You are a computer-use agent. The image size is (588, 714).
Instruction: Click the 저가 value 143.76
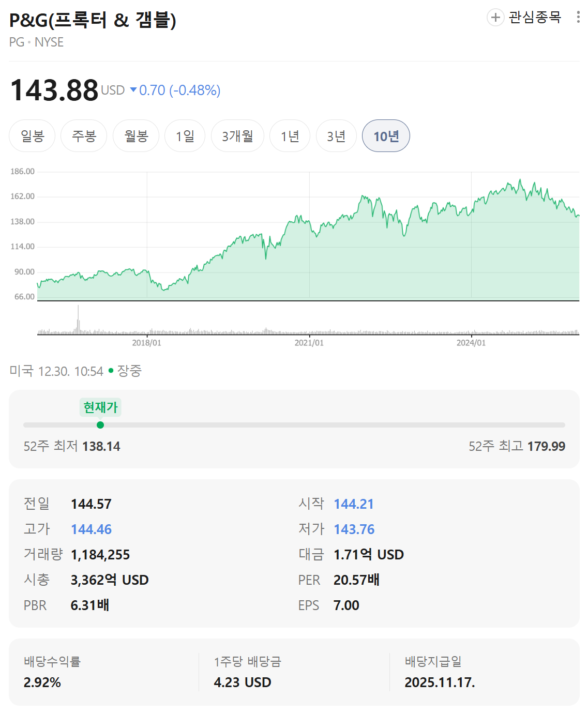coord(354,529)
